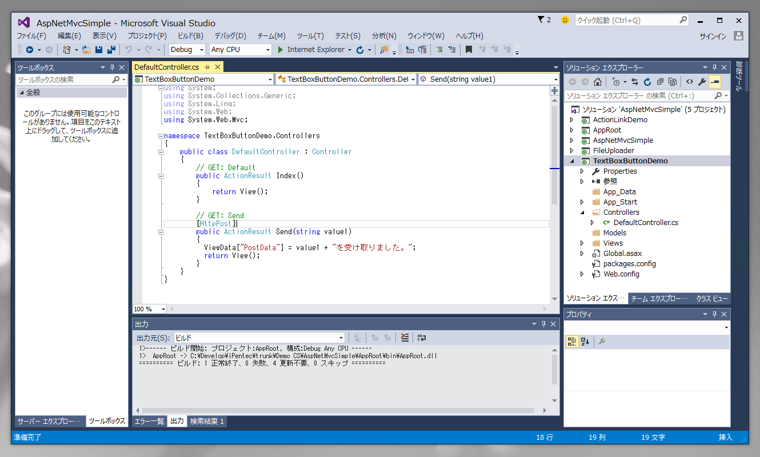760x457 pixels.
Task: Click the feedback smiley icon
Action: (565, 20)
